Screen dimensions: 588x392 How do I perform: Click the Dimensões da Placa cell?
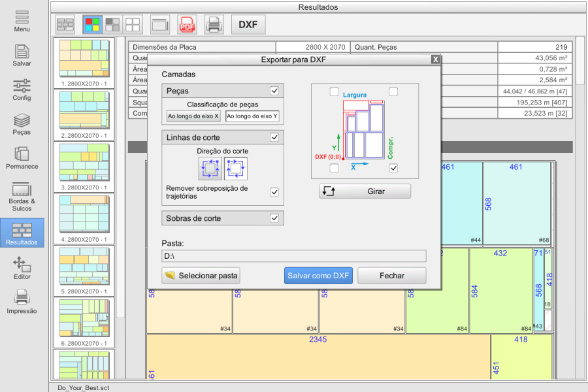202,47
